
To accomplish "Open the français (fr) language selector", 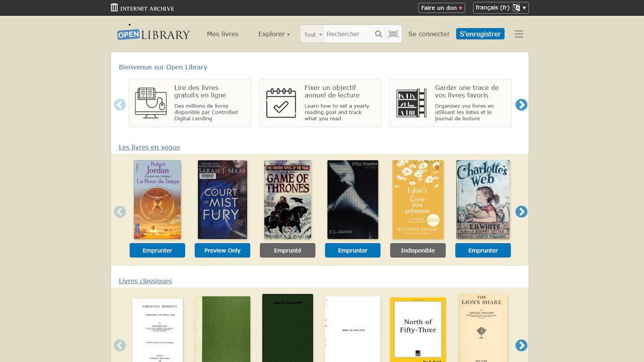I will click(500, 8).
